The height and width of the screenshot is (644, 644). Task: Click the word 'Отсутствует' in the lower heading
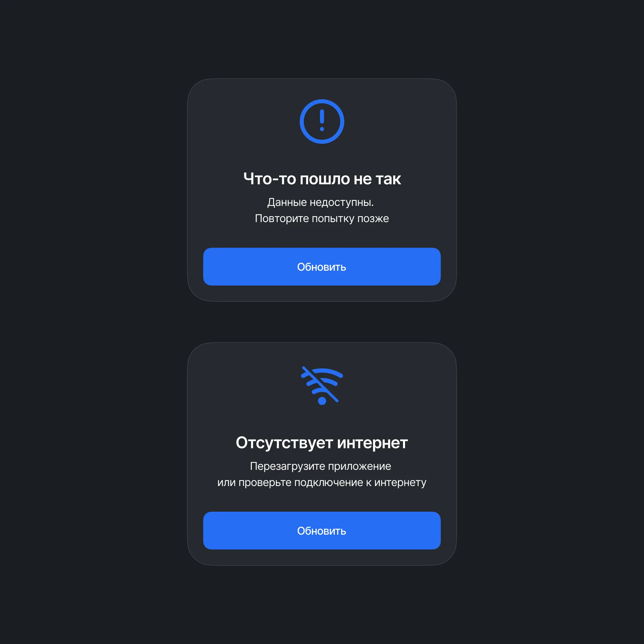284,443
